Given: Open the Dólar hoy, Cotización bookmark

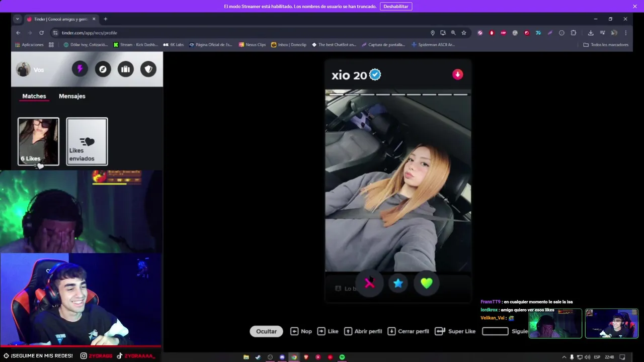Looking at the screenshot, I should click(x=86, y=45).
